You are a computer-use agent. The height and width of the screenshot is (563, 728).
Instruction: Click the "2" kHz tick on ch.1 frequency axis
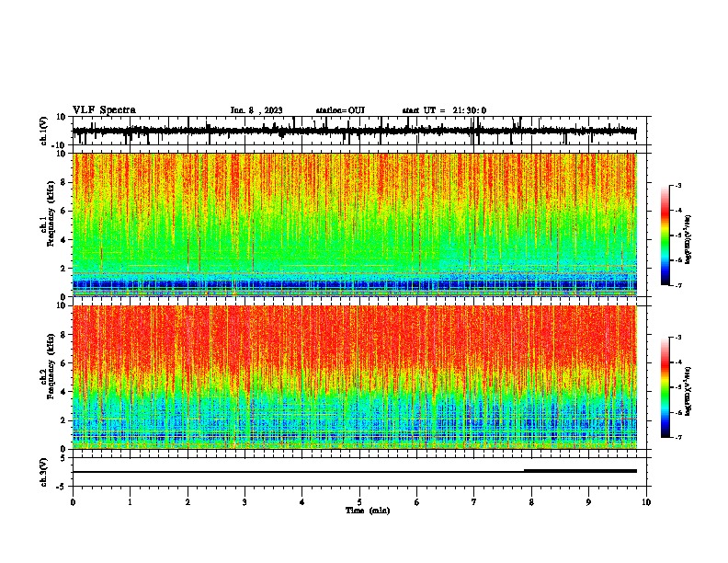(63, 269)
